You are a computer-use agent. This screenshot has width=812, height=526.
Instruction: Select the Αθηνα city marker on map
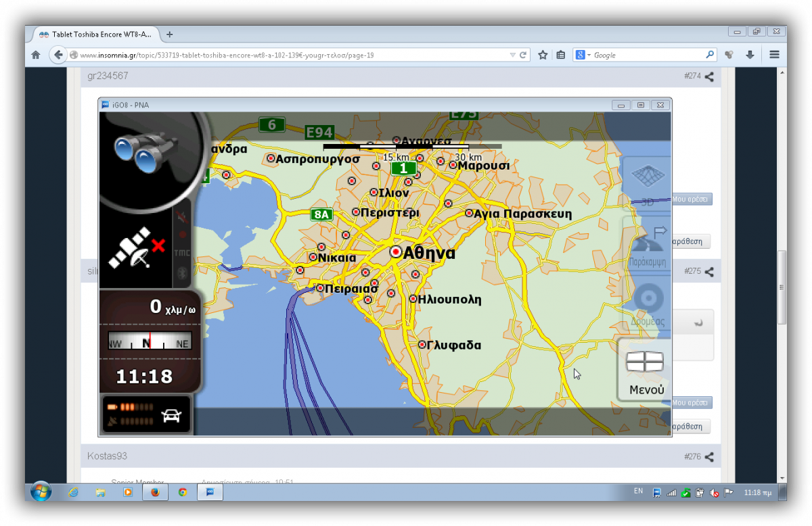coord(397,252)
